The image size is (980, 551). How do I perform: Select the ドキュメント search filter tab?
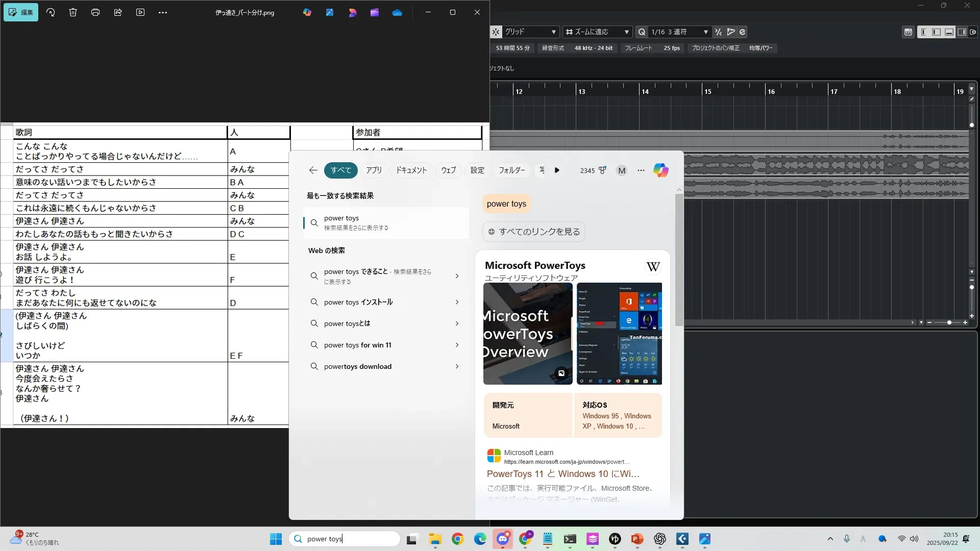click(411, 170)
